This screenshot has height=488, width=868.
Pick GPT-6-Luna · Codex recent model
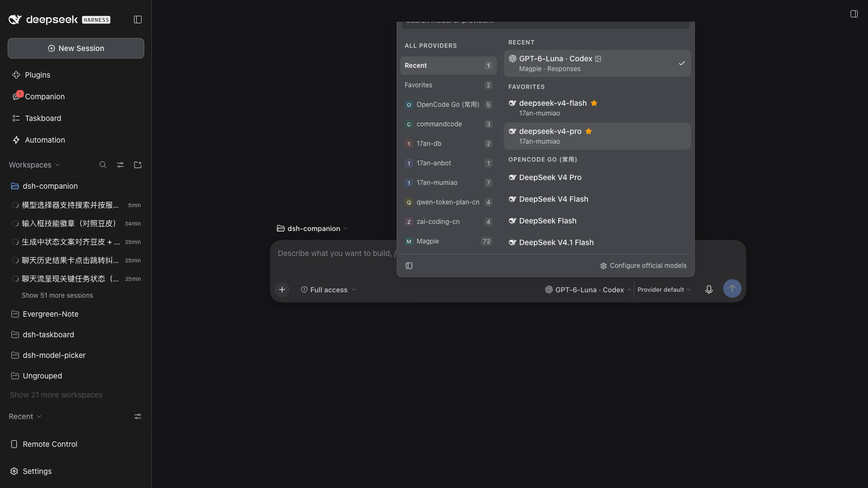tap(597, 63)
